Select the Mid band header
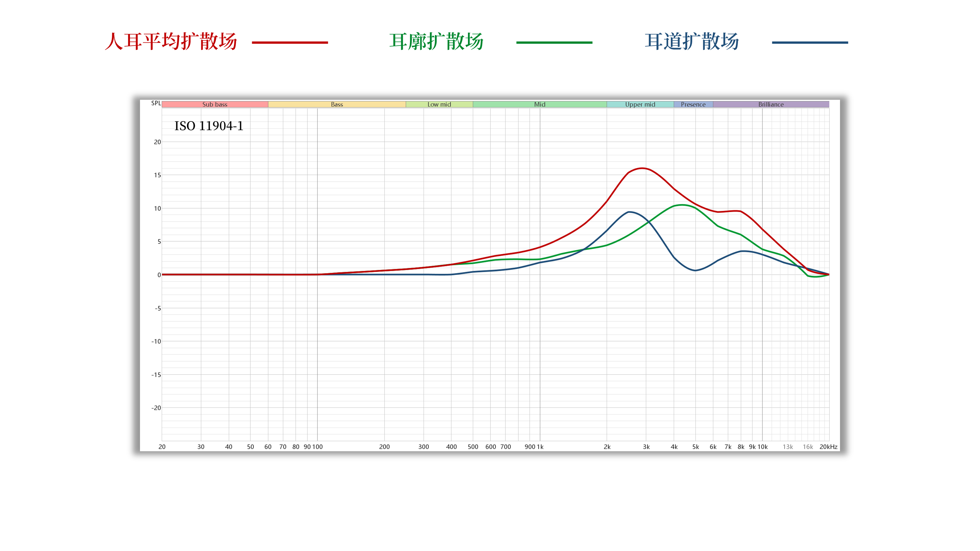Image resolution: width=980 pixels, height=551 pixels. coord(540,104)
